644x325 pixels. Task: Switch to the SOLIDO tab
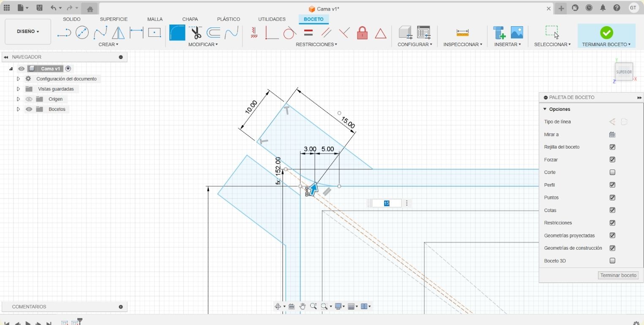[71, 19]
